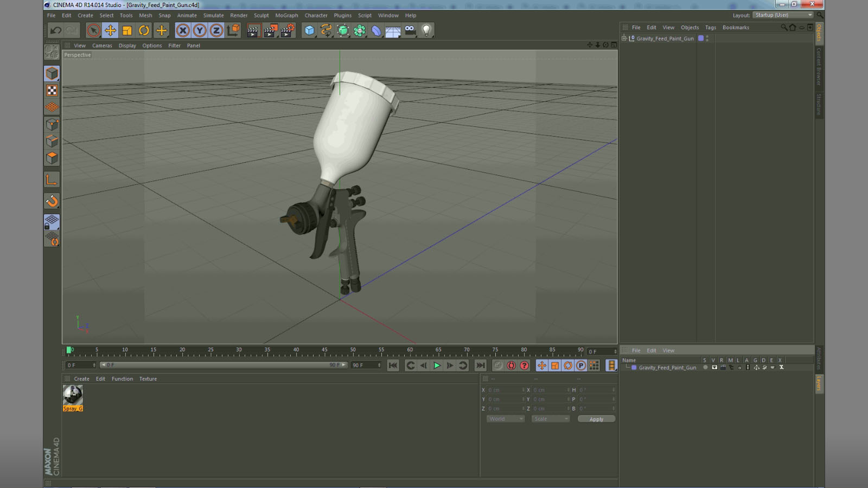Click the spline pen tool icon
This screenshot has width=868, height=488.
[x=326, y=30]
